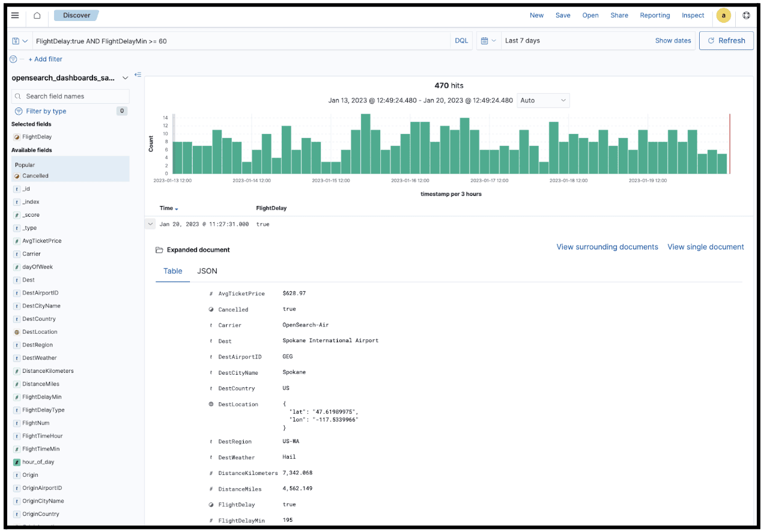The height and width of the screenshot is (532, 764).
Task: Click the Refresh button
Action: 726,40
